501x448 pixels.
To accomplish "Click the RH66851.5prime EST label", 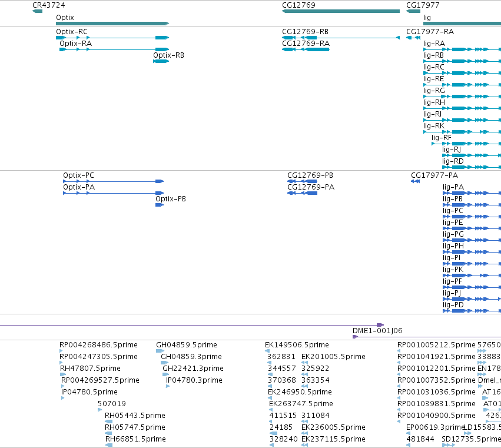I will [x=135, y=439].
